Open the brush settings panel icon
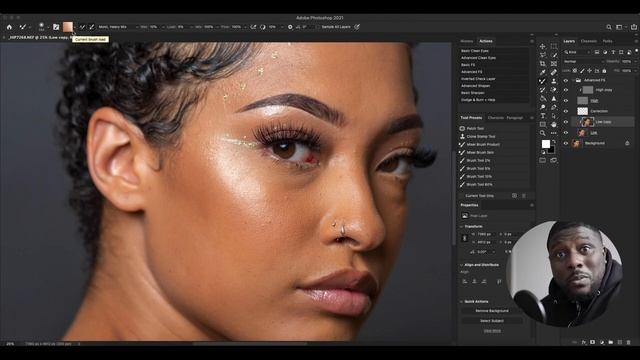 [56, 27]
